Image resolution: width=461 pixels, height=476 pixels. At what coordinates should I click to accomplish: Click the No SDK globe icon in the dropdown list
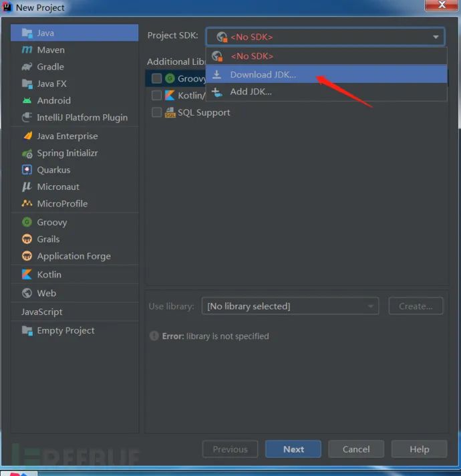coord(217,56)
